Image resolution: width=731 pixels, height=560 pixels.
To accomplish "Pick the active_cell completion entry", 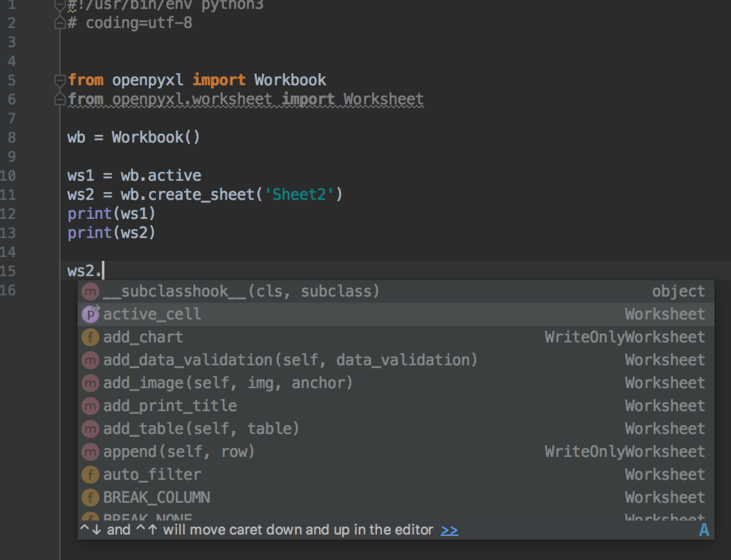I will tap(152, 314).
